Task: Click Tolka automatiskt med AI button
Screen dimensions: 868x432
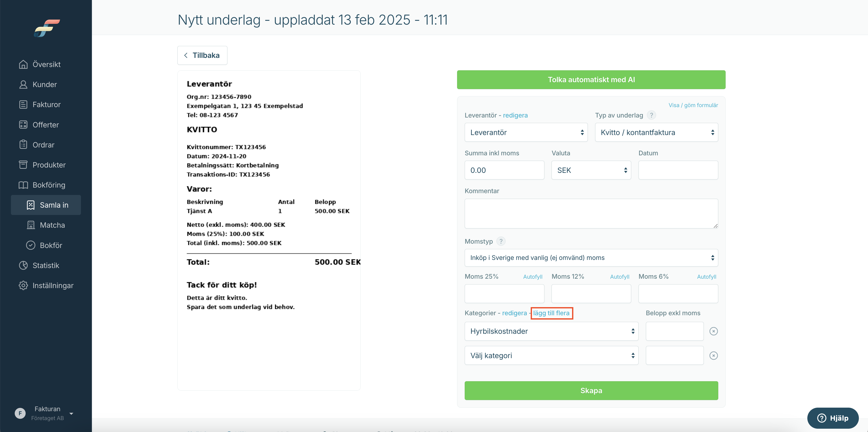Action: (591, 80)
